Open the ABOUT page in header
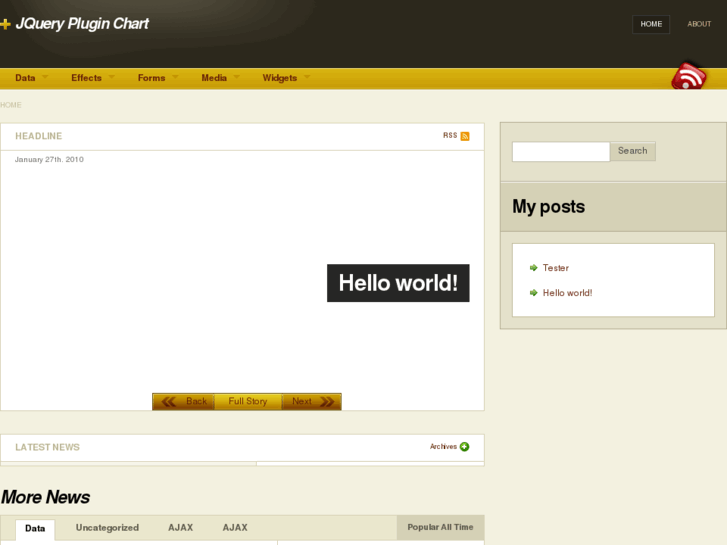Image resolution: width=727 pixels, height=545 pixels. click(x=699, y=24)
